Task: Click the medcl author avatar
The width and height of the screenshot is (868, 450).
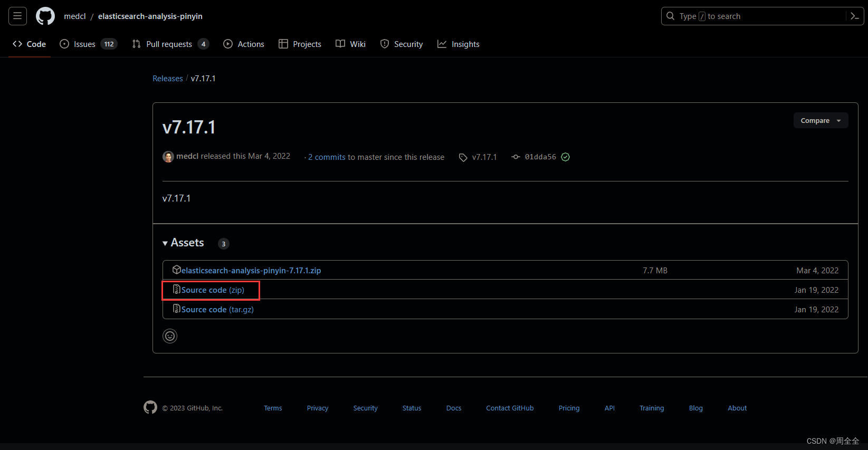Action: [168, 157]
